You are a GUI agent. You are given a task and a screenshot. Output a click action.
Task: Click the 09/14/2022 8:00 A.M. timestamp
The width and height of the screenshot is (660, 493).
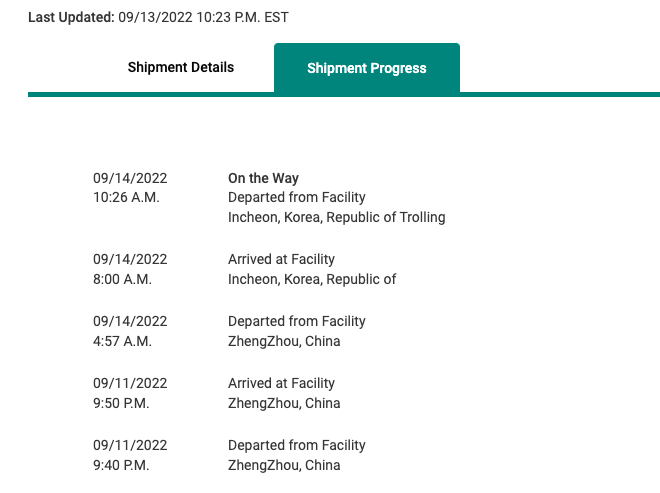coord(130,269)
